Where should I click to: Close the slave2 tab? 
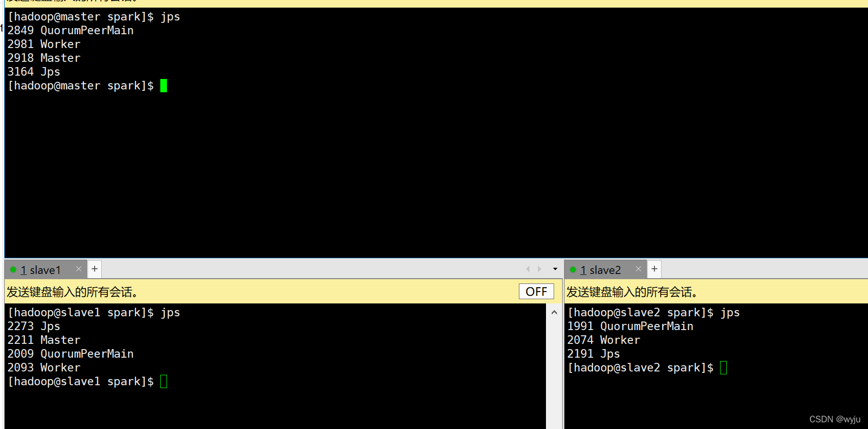click(638, 269)
